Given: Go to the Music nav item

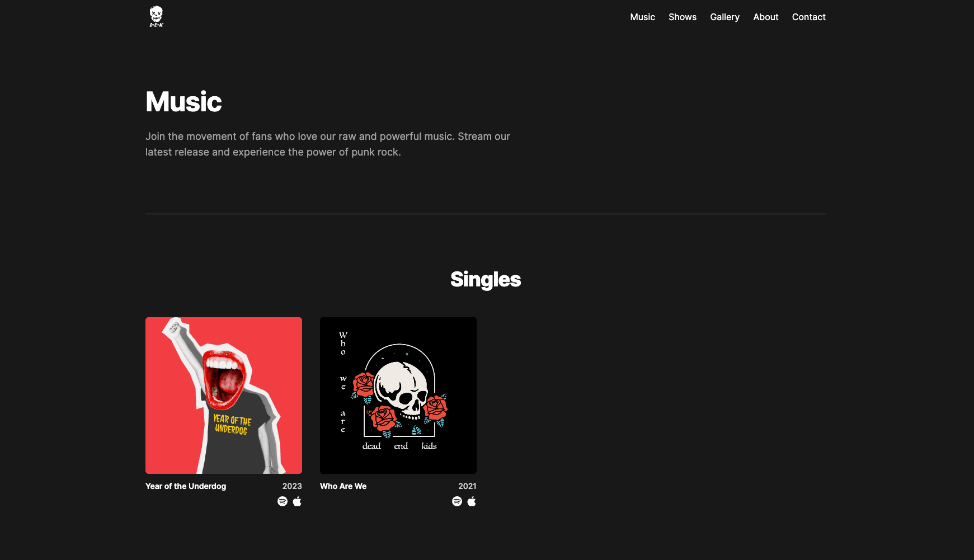Looking at the screenshot, I should pyautogui.click(x=642, y=17).
